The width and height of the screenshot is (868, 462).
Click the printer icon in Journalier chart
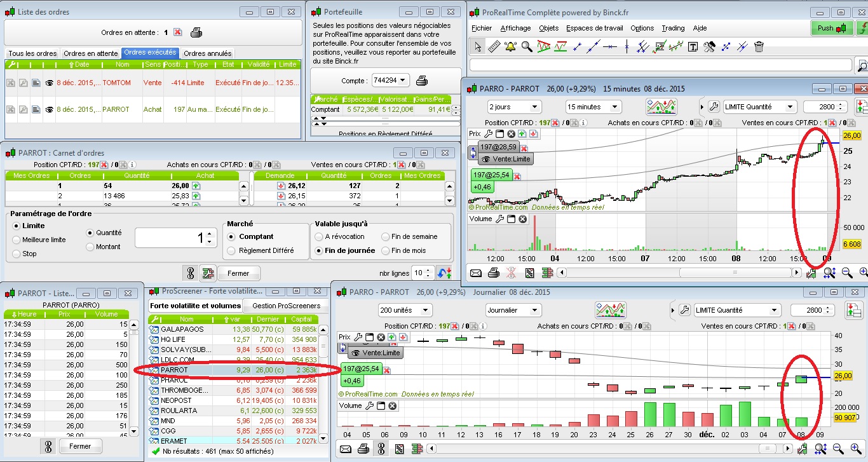pos(363,449)
